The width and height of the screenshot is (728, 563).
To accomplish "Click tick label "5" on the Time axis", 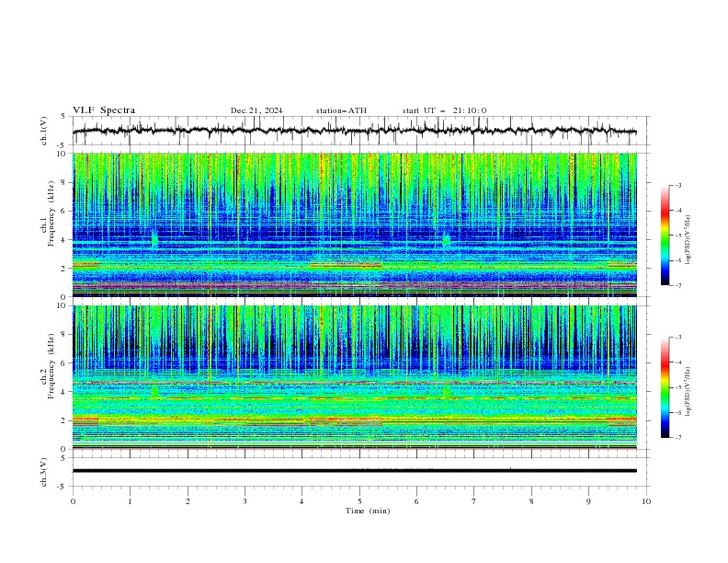I will [x=359, y=501].
